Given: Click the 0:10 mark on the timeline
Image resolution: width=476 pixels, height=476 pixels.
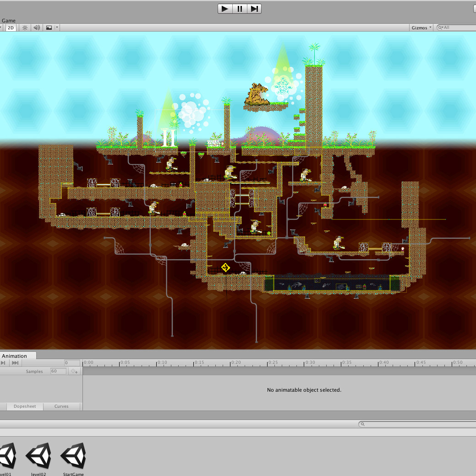Looking at the screenshot, I should click(x=162, y=362).
